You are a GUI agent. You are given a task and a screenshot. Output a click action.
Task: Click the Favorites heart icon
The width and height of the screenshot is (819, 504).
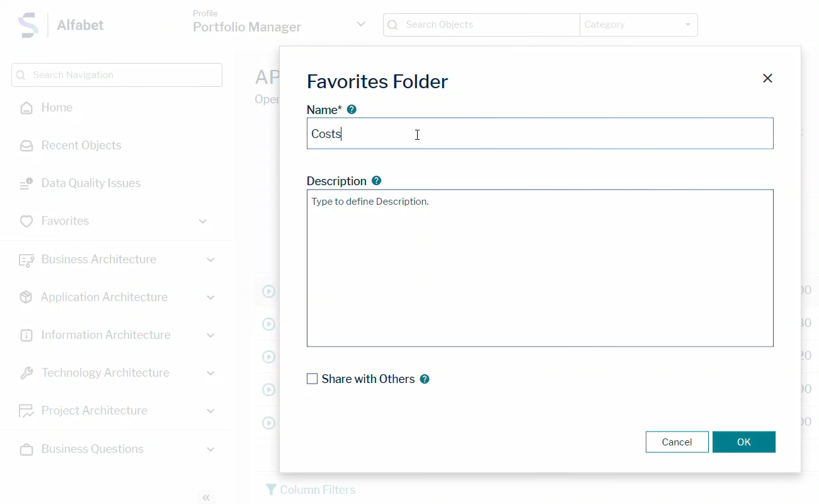(x=26, y=220)
